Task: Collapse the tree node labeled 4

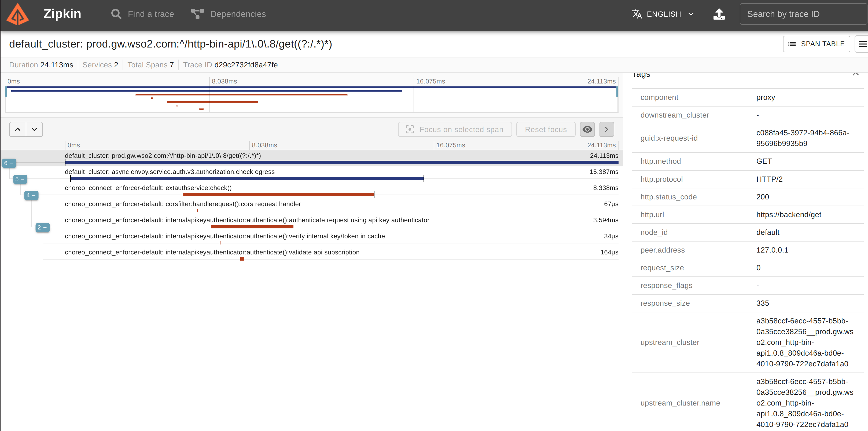Action: 31,195
